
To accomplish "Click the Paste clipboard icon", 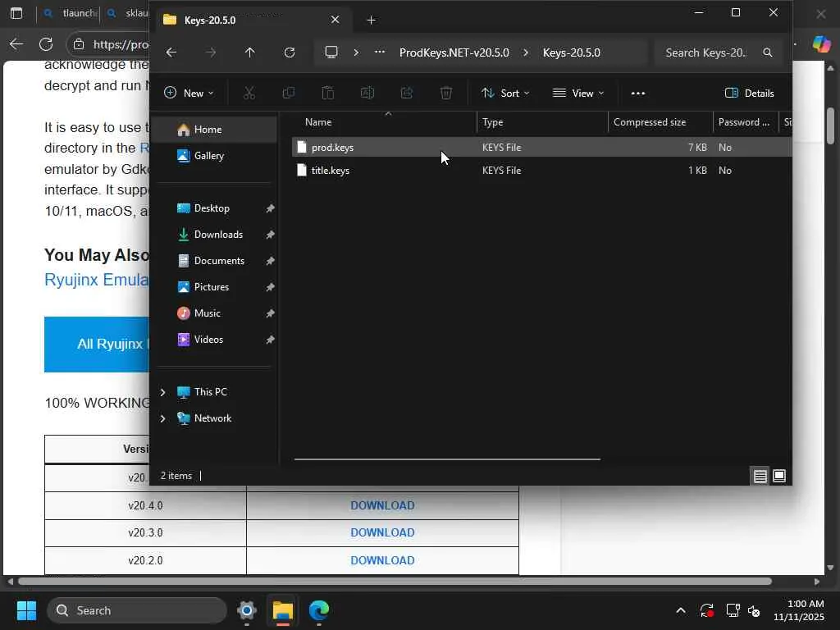I will click(328, 94).
